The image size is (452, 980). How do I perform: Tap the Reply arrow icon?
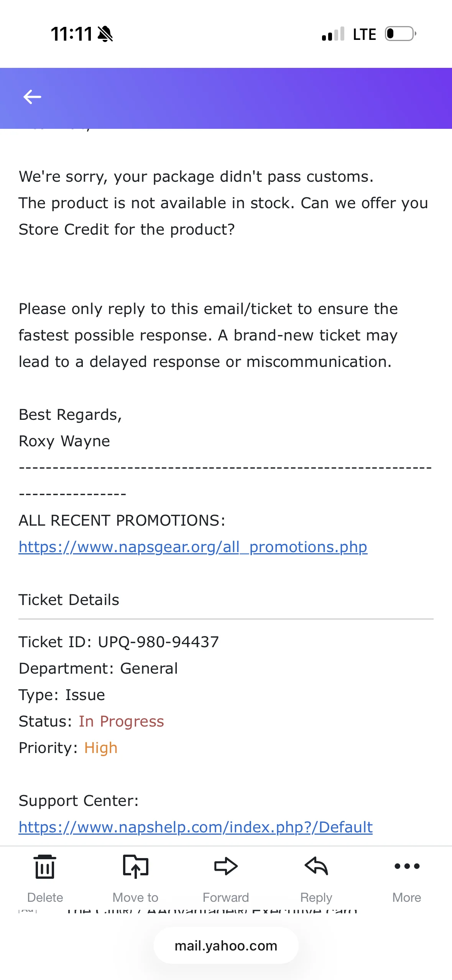tap(316, 866)
